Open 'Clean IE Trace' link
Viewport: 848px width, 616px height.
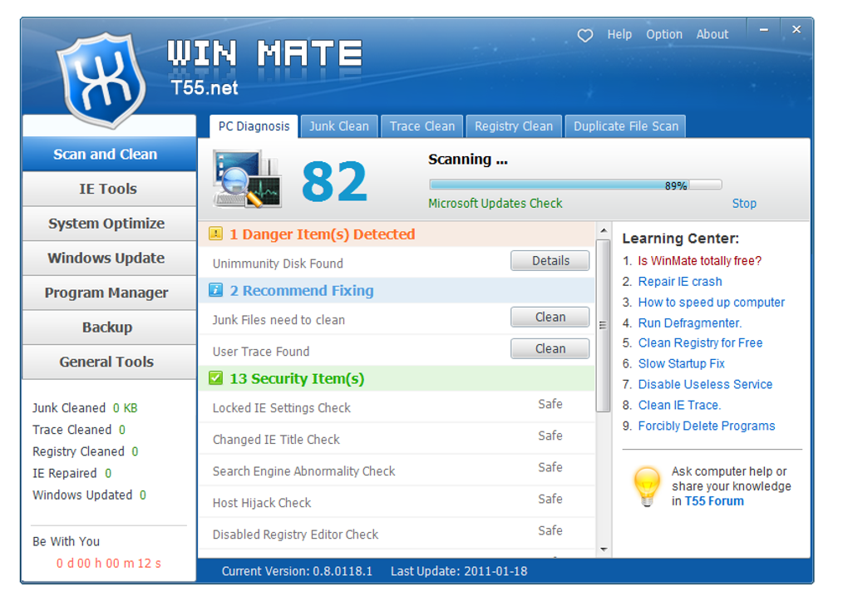click(x=679, y=405)
